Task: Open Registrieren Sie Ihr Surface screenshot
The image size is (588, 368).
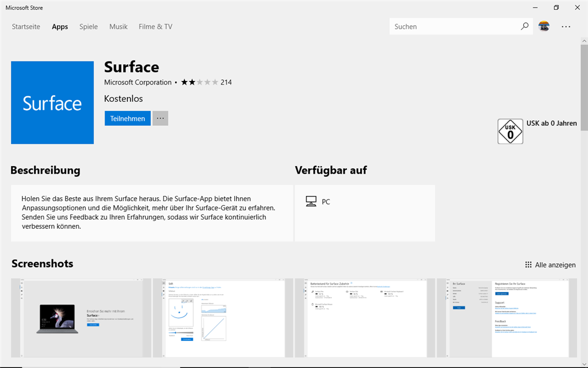Action: 506,317
